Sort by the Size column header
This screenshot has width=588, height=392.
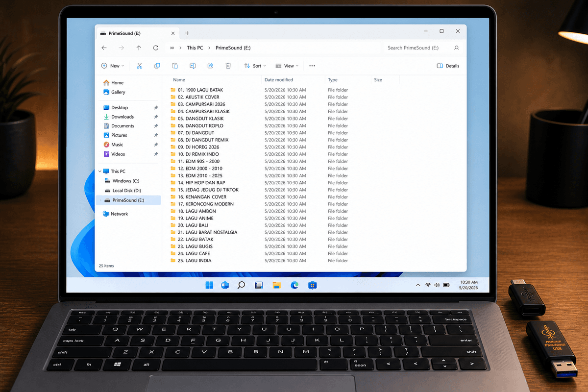(x=378, y=80)
